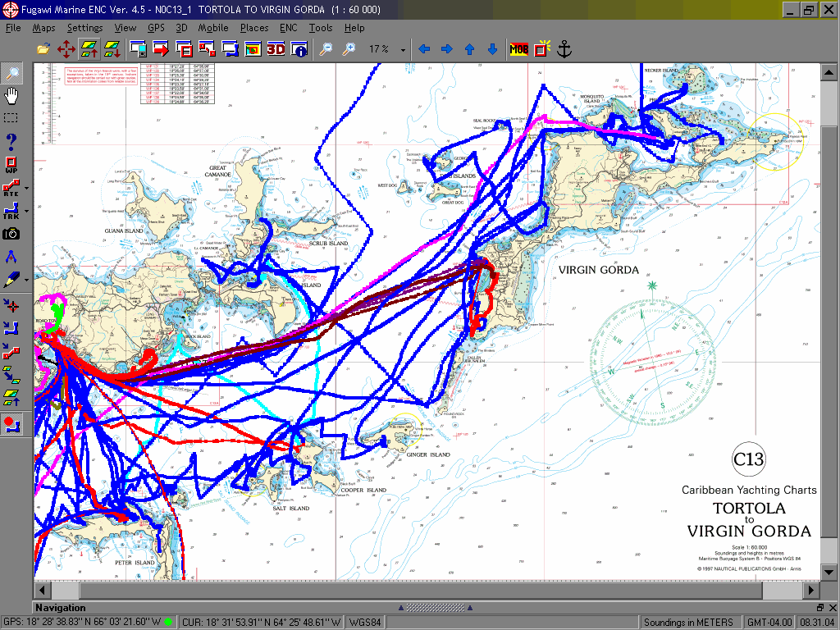Viewport: 840px width, 630px height.
Task: Open the track list window icon
Action: pyautogui.click(x=230, y=49)
